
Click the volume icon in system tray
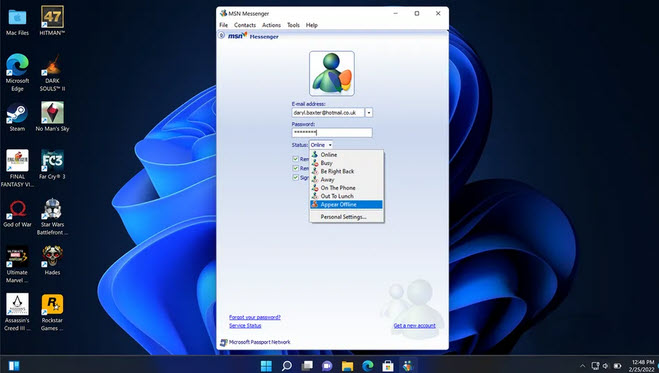coord(606,366)
